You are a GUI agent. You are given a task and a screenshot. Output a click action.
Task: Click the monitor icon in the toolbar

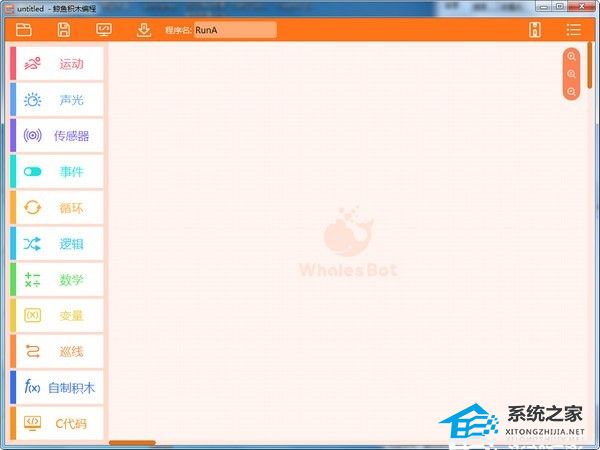104,29
